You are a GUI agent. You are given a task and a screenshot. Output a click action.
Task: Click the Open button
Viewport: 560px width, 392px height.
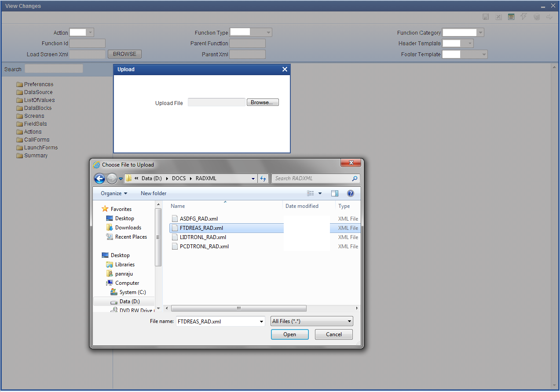[x=289, y=334]
